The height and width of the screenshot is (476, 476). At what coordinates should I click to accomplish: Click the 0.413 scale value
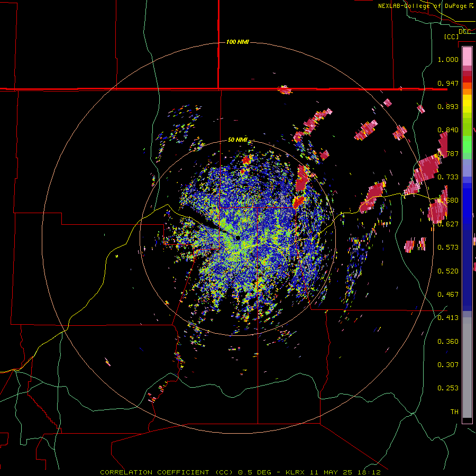(x=448, y=318)
